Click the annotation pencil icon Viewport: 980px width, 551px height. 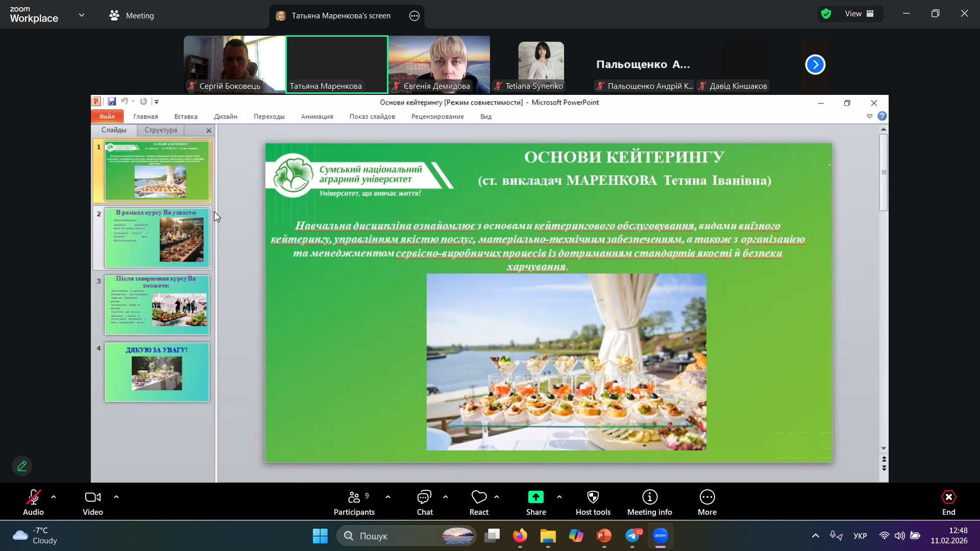[x=22, y=466]
